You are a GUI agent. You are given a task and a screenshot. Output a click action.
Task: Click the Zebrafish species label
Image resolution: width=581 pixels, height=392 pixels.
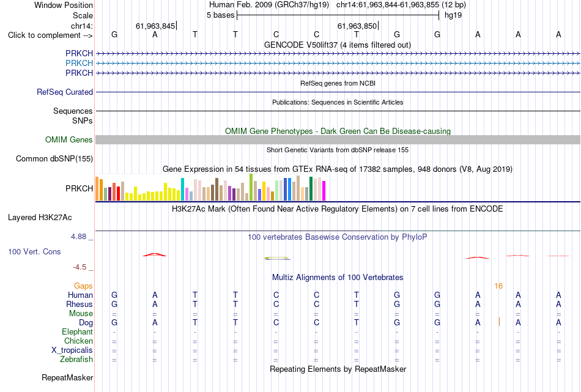coord(76,360)
